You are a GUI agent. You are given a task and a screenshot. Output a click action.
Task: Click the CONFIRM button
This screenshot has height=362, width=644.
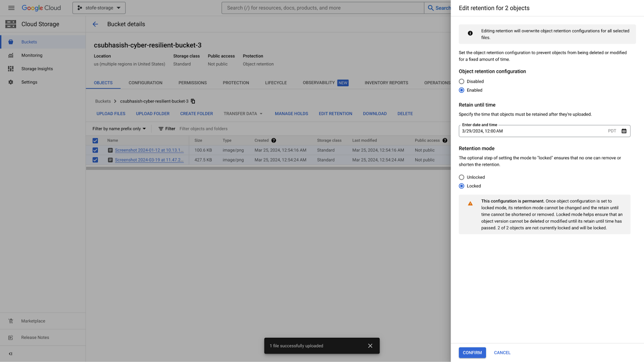472,353
